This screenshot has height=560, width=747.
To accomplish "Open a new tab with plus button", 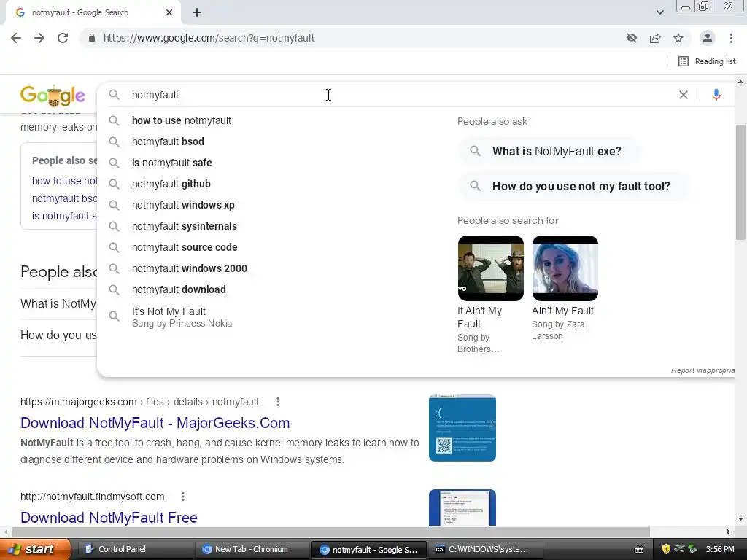I will pos(197,12).
